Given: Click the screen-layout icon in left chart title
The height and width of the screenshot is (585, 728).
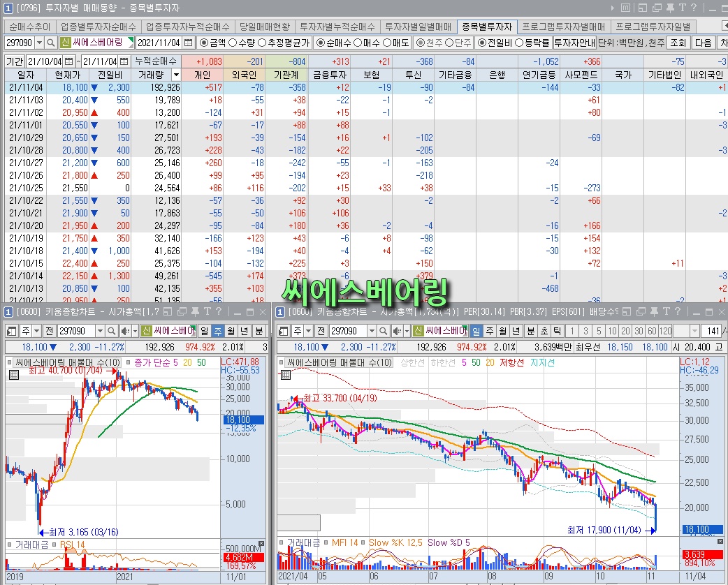Looking at the screenshot, I should click(168, 311).
